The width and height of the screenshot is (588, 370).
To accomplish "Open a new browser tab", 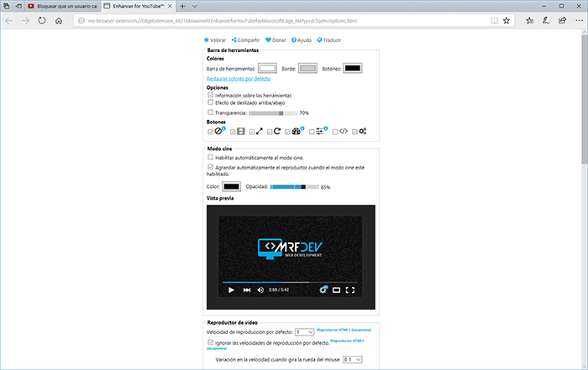I will [182, 6].
